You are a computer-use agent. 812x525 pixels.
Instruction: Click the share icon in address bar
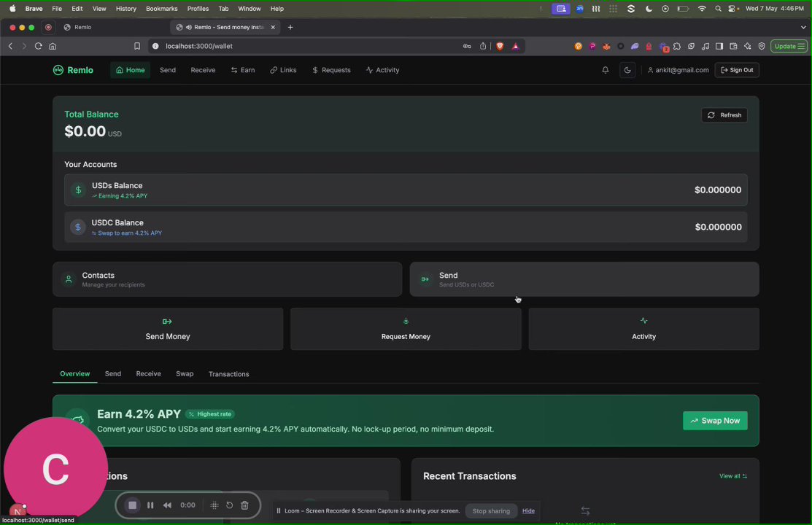tap(483, 46)
